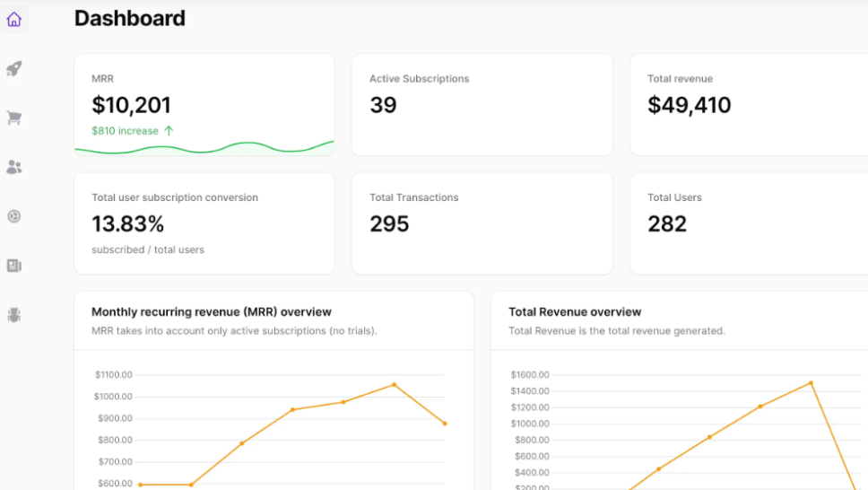
Task: Click the $800.00 label on MRR chart
Action: (x=115, y=440)
